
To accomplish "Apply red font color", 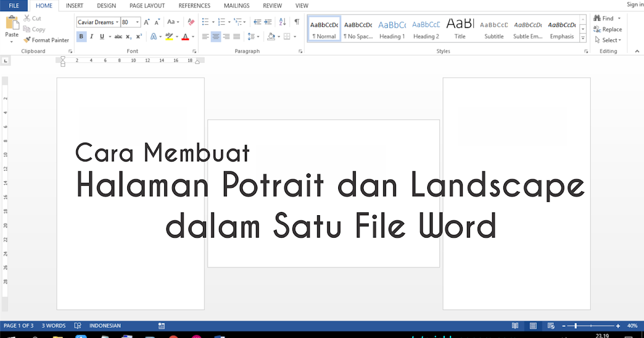I will click(x=185, y=36).
